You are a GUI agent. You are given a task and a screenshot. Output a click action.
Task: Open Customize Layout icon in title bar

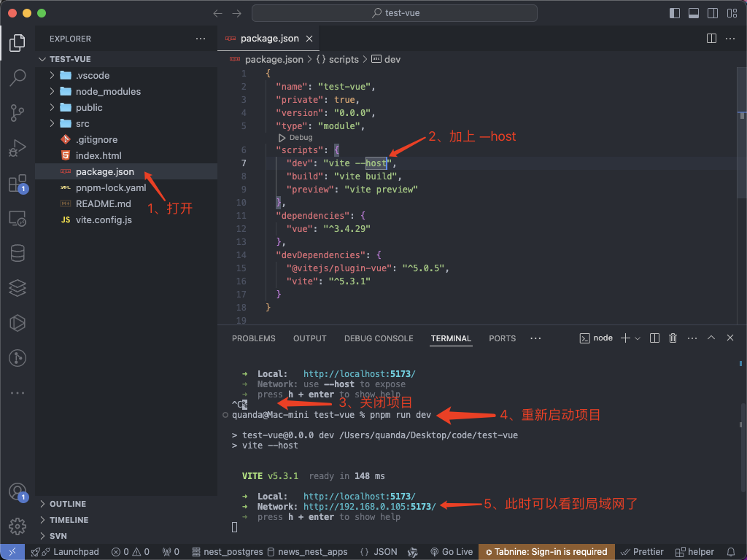732,13
